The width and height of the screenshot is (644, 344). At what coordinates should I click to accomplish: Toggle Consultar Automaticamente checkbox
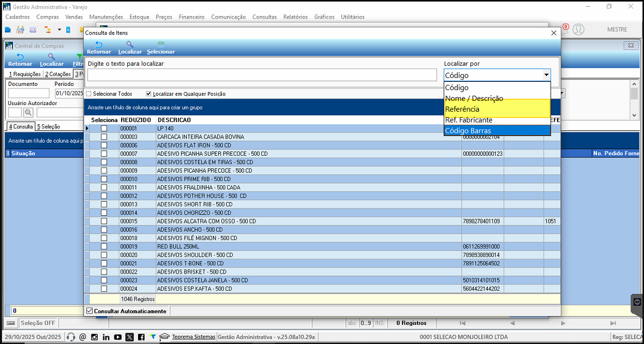click(90, 311)
